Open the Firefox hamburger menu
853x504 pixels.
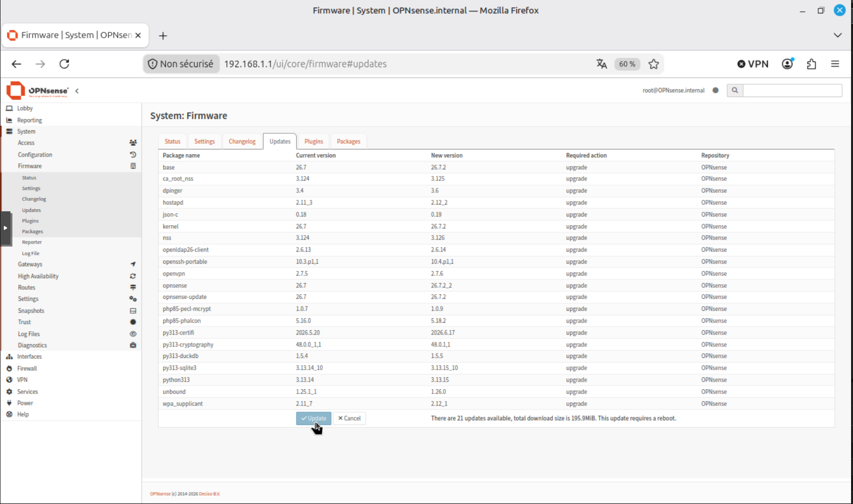point(835,64)
